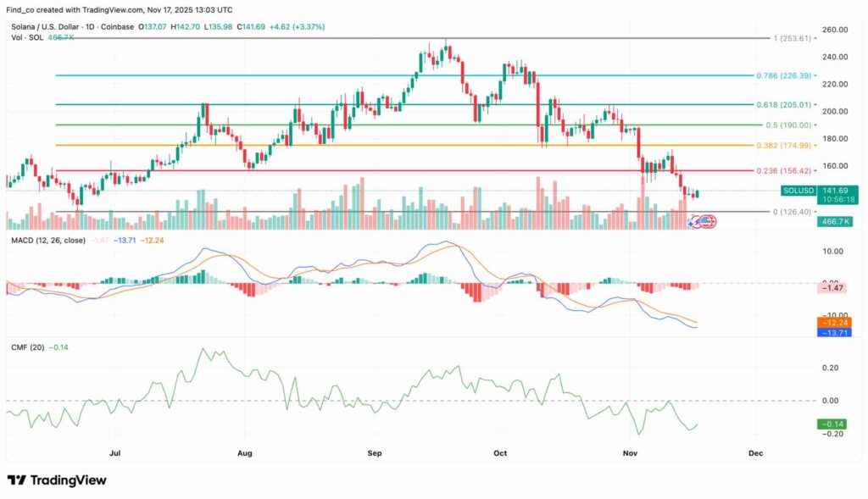Click the blue -13.71 MACD value label
The height and width of the screenshot is (499, 868).
(x=832, y=333)
